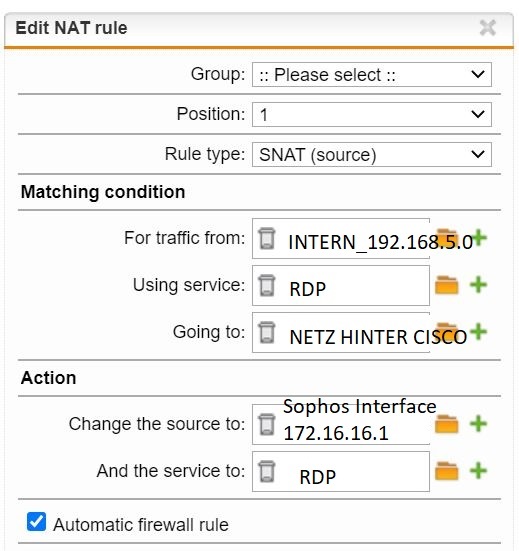
Task: Open folder browser for Change the source to
Action: (447, 424)
